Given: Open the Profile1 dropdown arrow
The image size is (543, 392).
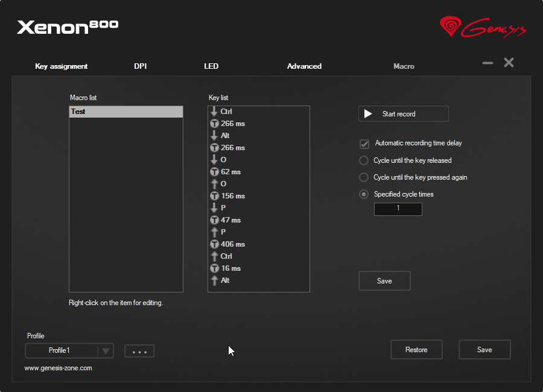Looking at the screenshot, I should pyautogui.click(x=106, y=351).
